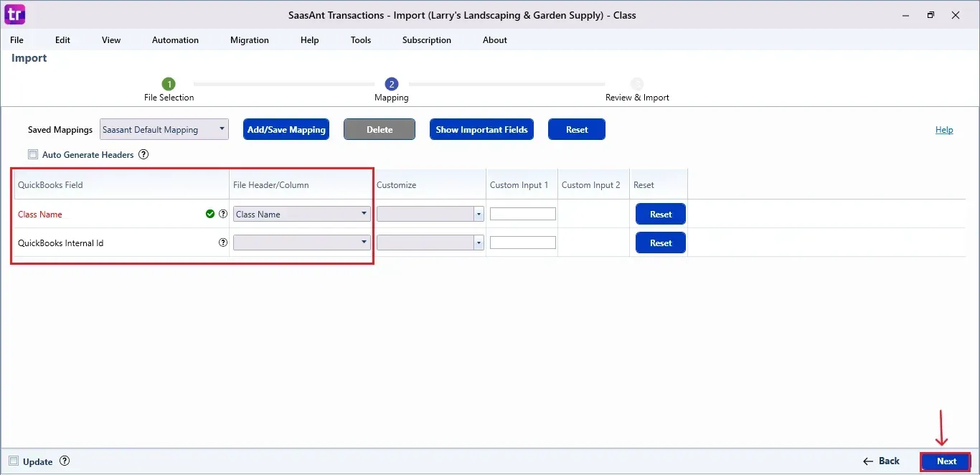
Task: Click the top Reset button beside Show Important Fields
Action: 577,130
